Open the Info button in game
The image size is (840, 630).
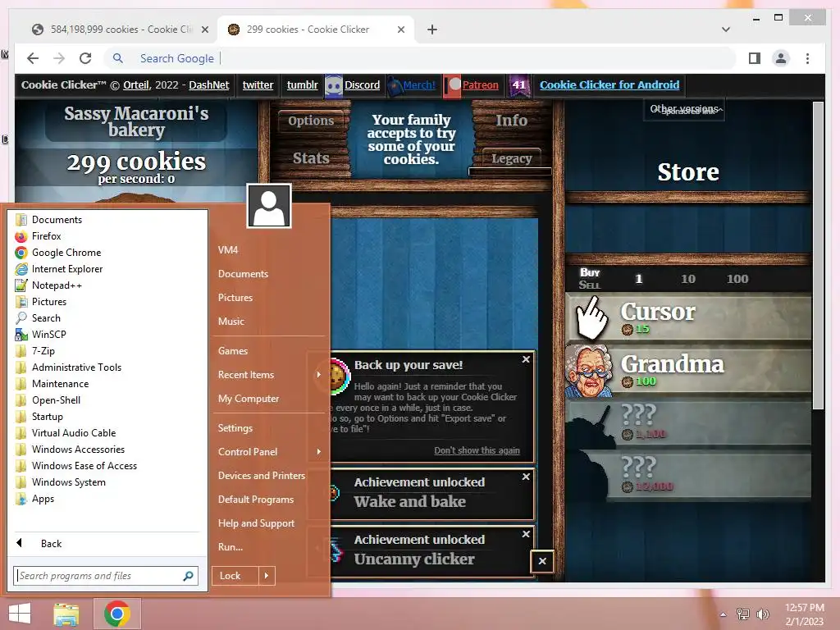point(511,121)
